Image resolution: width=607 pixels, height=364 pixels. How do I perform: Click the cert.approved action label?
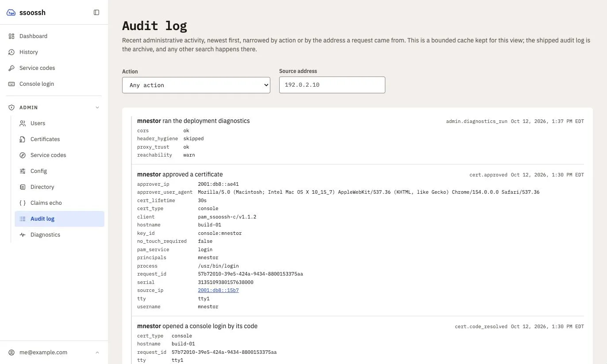(x=488, y=175)
